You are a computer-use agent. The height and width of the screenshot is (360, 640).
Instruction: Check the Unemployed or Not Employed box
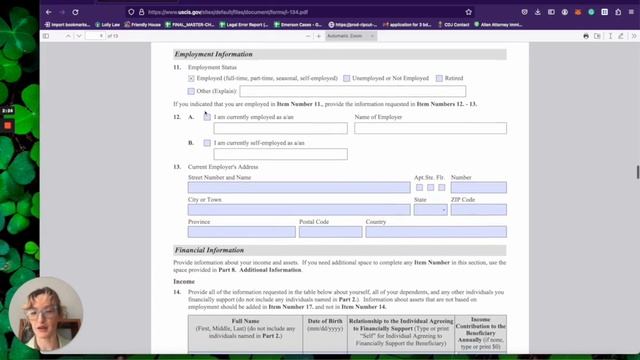click(x=347, y=78)
